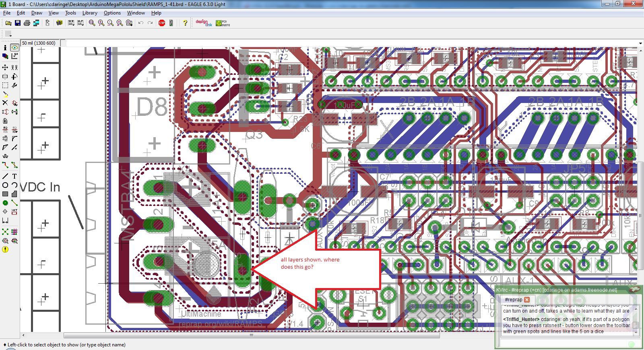Run the DRC check
Viewport: 644px width, 350px height.
(x=14, y=241)
